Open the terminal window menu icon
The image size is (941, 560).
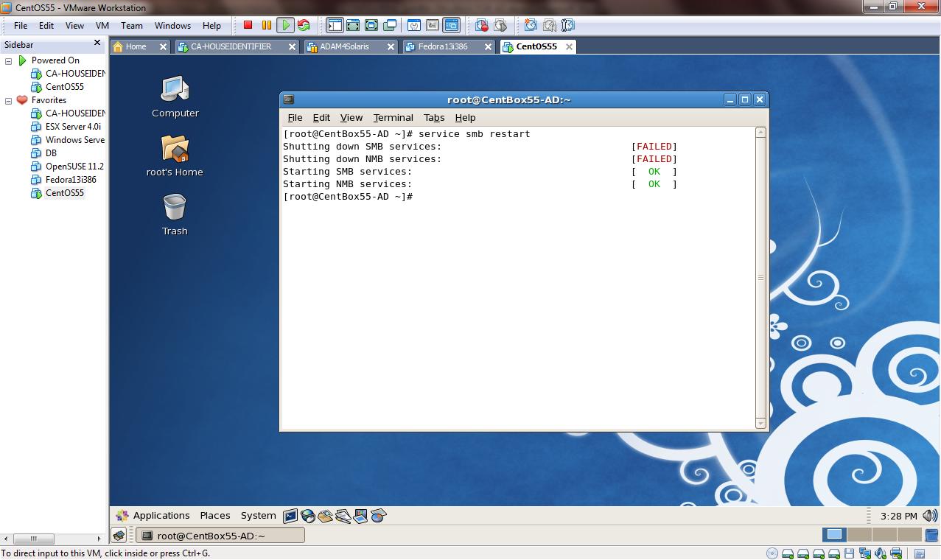pyautogui.click(x=289, y=99)
